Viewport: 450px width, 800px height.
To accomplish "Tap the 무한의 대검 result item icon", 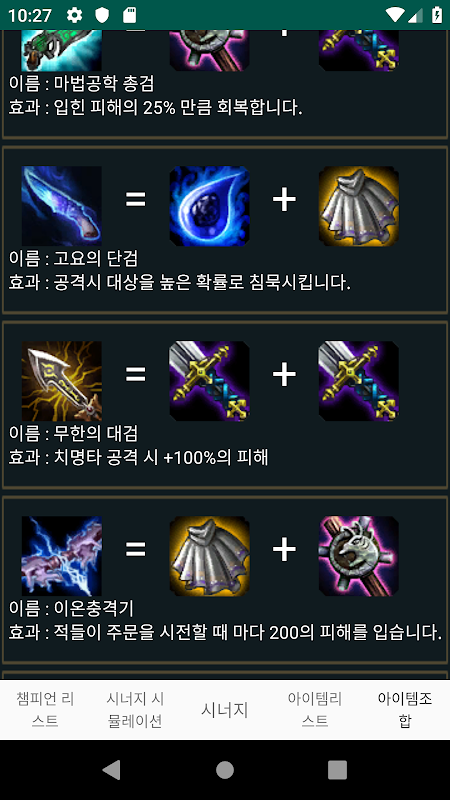I will (61, 381).
